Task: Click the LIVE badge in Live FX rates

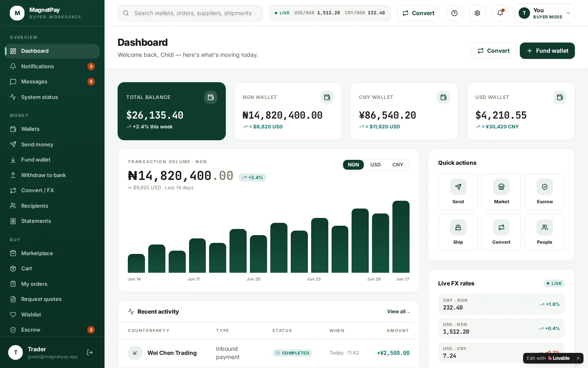Action: pos(554,283)
